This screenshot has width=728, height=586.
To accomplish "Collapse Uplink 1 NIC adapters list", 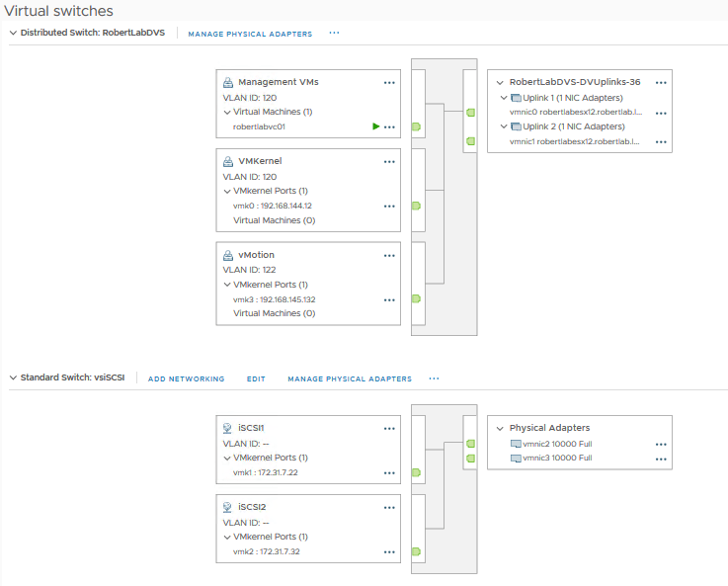I will [503, 98].
